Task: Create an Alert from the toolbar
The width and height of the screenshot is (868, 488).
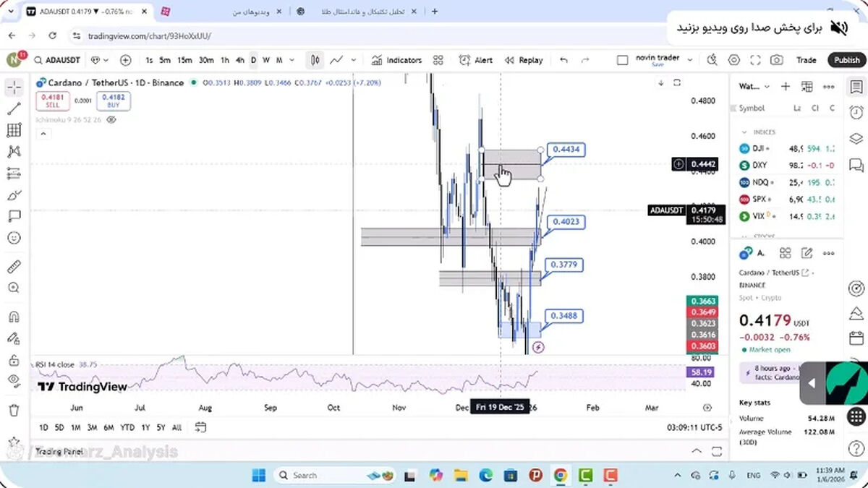Action: (476, 60)
